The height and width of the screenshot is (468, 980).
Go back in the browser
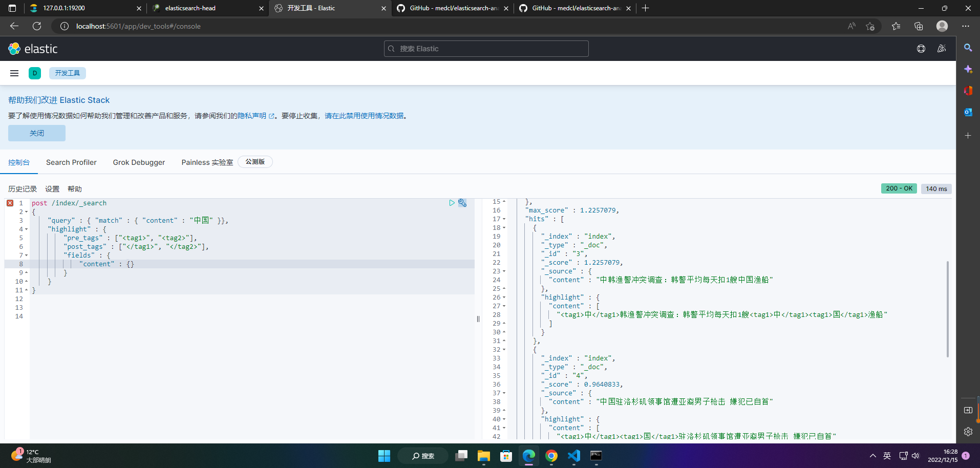click(x=14, y=26)
